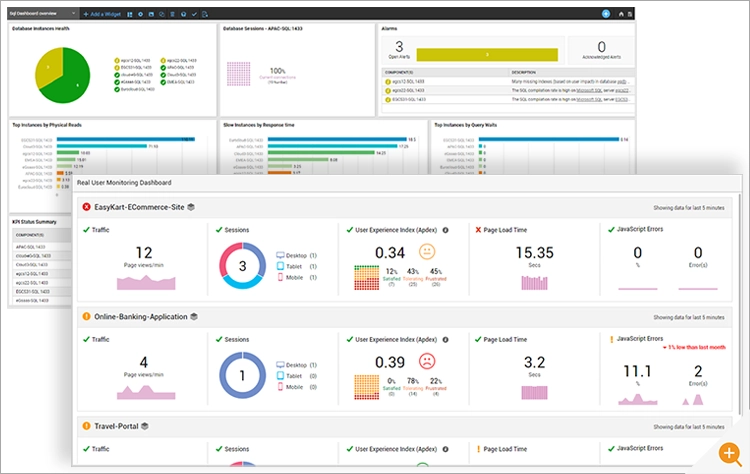Click the Database Sessions pink grid chart
The width and height of the screenshot is (750, 474).
(238, 74)
